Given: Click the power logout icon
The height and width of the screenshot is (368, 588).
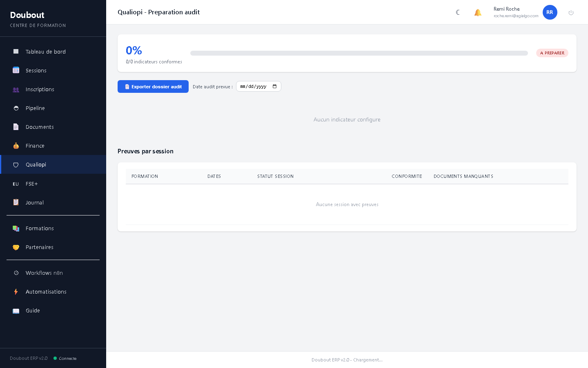Looking at the screenshot, I should coord(571,13).
